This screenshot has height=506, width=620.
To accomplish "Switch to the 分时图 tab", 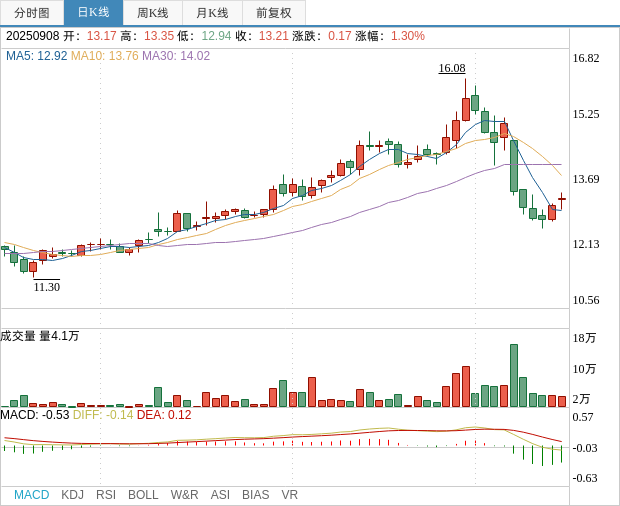I will [x=32, y=13].
